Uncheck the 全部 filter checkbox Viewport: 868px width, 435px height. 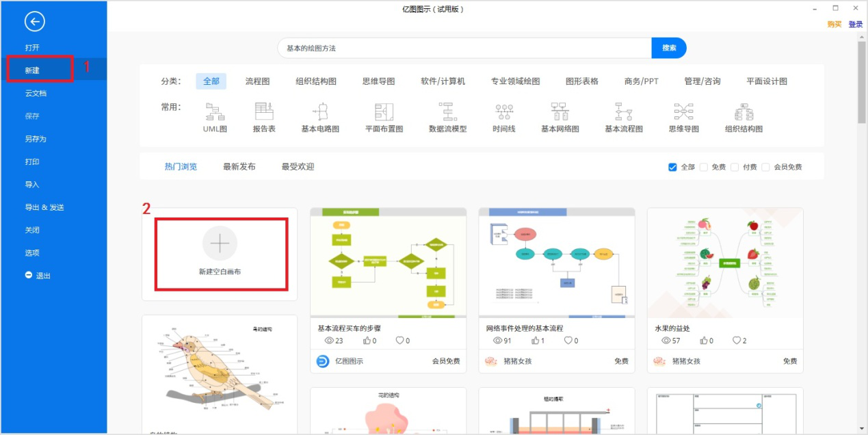tap(672, 166)
